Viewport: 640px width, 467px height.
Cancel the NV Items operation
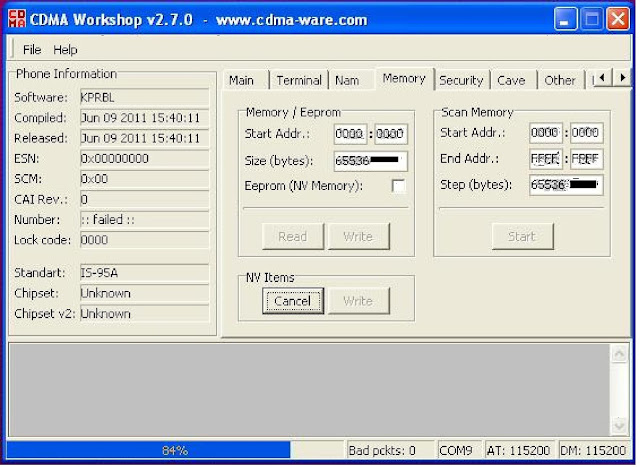pos(293,301)
